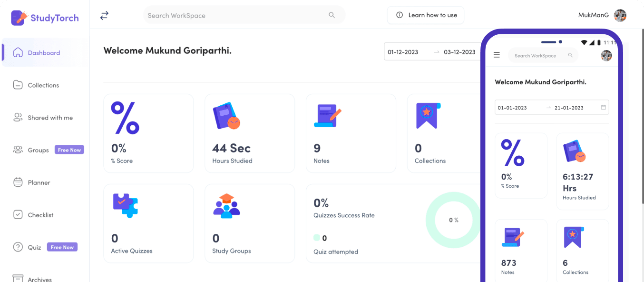Click the mint green Quiz attempted legend swatch
Screen dimensions: 644x282
point(317,238)
